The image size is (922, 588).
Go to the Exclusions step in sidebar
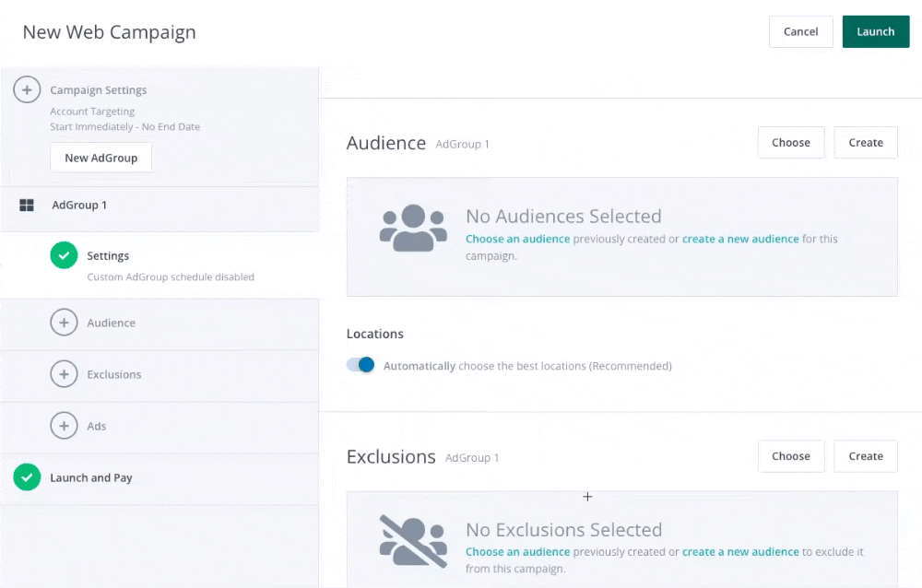tap(160, 374)
